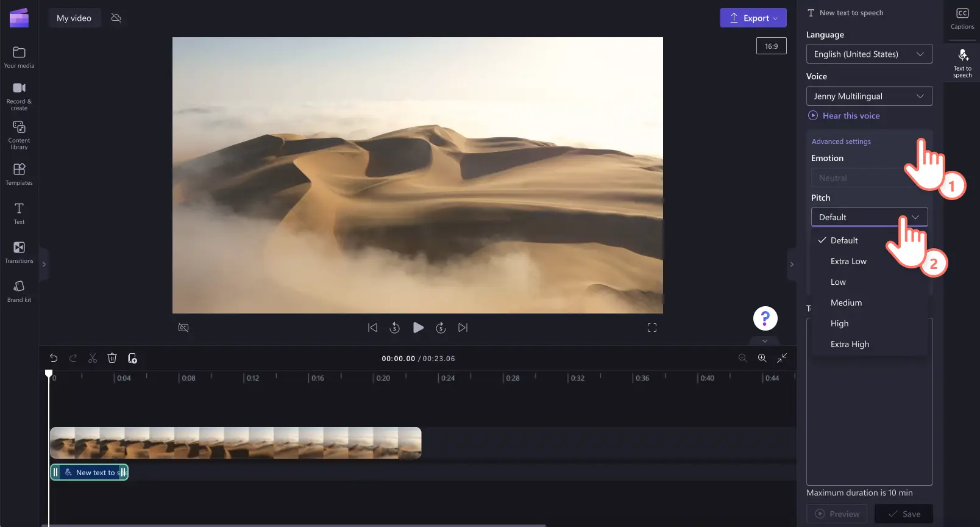Viewport: 980px width, 527px height.
Task: Duplicate the selected clip
Action: coord(132,358)
